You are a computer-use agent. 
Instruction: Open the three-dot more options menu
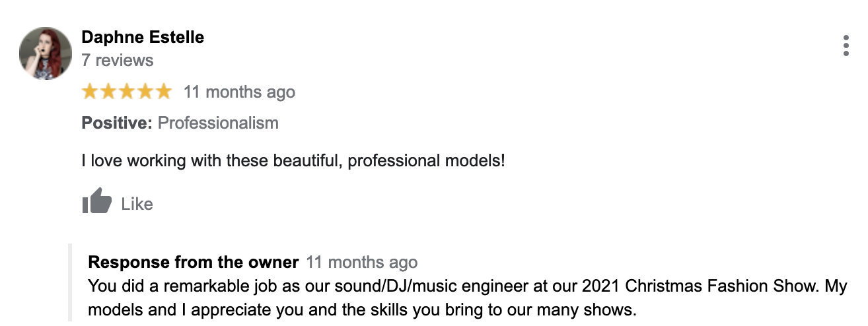846,46
